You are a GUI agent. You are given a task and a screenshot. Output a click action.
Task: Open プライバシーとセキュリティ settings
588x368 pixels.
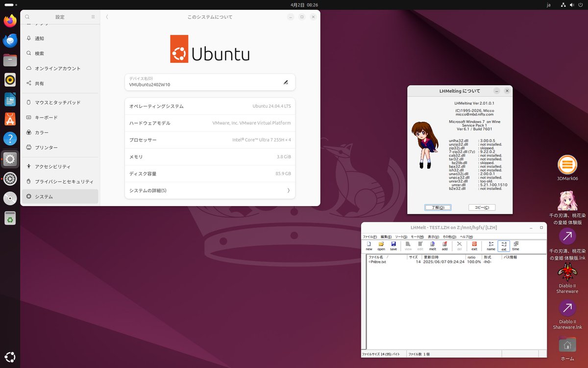pos(60,182)
